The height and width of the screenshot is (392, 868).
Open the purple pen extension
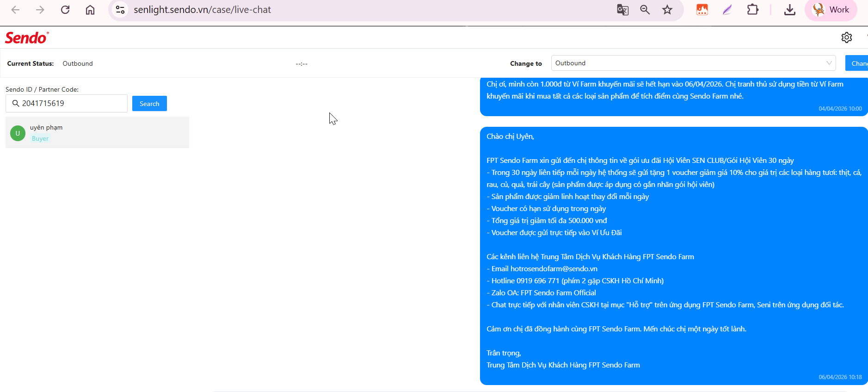727,10
